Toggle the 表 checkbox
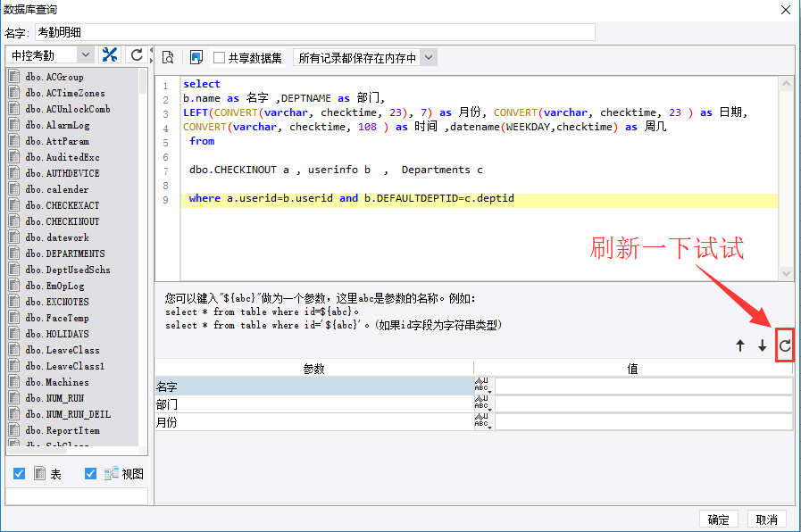Screen dimensions: 801x532 click(x=19, y=474)
